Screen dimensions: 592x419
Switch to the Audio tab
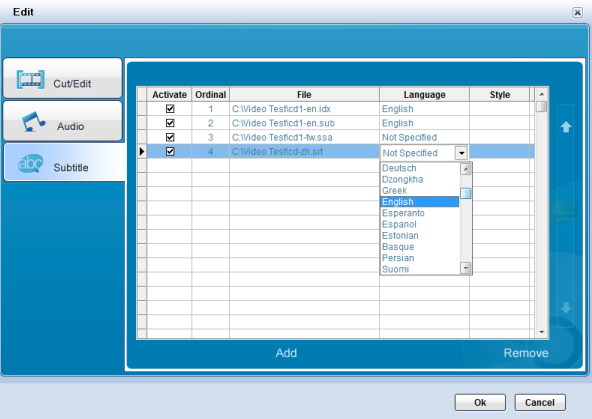(63, 122)
